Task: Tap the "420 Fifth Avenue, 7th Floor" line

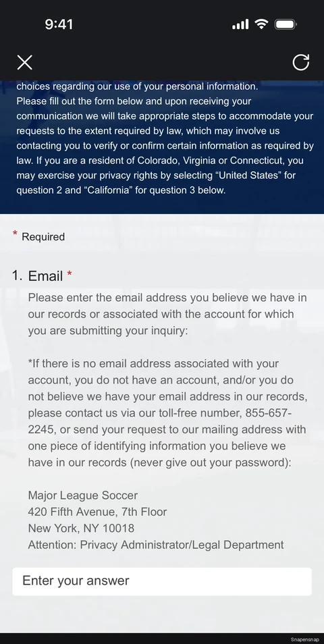Action: (x=97, y=512)
